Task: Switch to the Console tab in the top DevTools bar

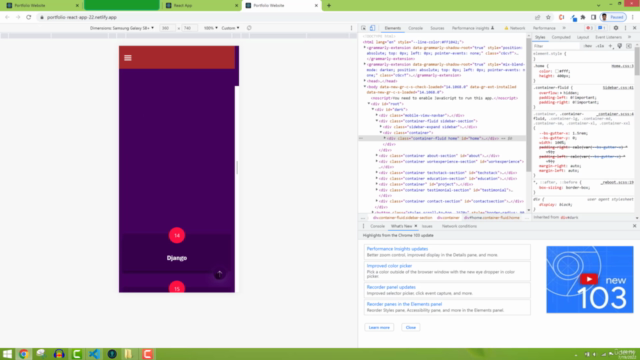Action: [416, 28]
